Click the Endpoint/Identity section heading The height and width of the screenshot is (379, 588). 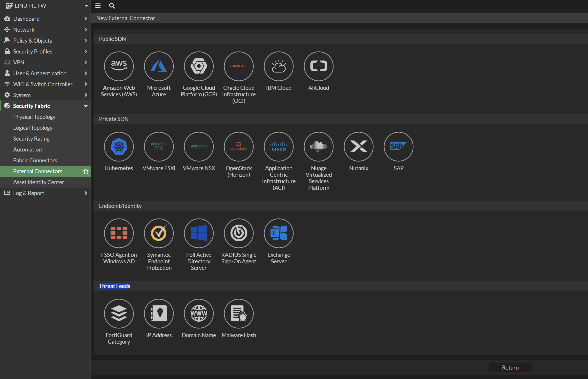pos(120,206)
